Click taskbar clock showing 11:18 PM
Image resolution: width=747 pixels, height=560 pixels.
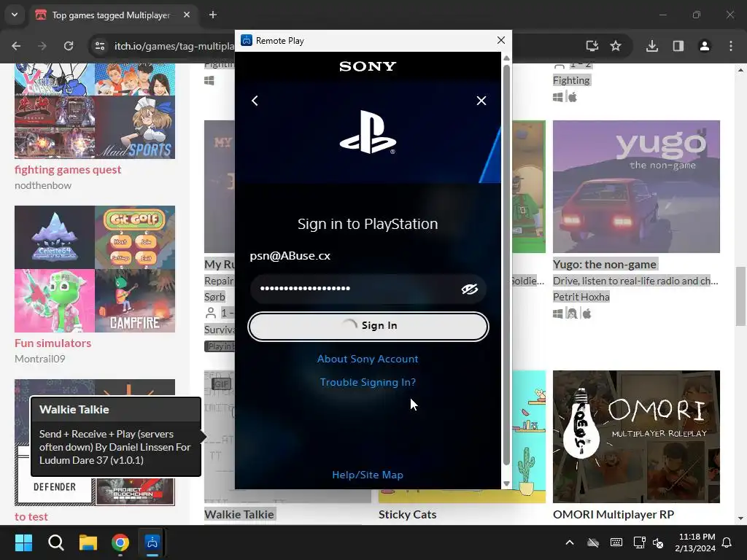[x=695, y=542]
